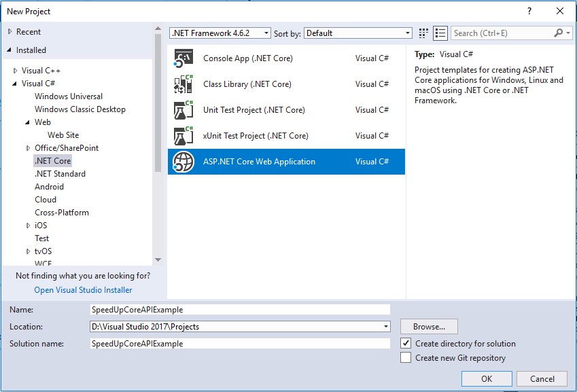Close the New Project dialog
The width and height of the screenshot is (577, 392).
coord(560,11)
